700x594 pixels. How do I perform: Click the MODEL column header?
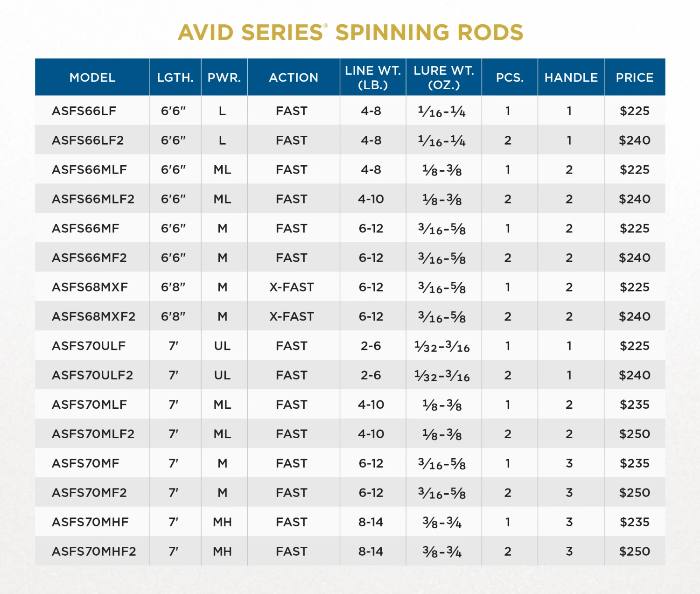tap(92, 77)
